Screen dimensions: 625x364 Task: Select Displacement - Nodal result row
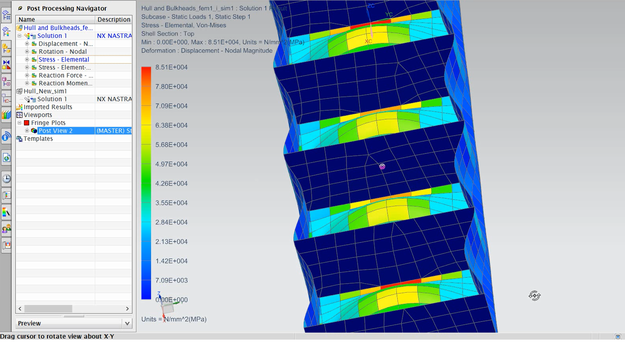point(65,44)
